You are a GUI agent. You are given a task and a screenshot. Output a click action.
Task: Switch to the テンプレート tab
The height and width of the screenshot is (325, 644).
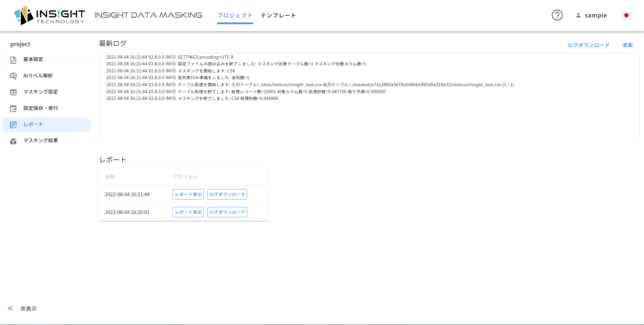[x=278, y=15]
